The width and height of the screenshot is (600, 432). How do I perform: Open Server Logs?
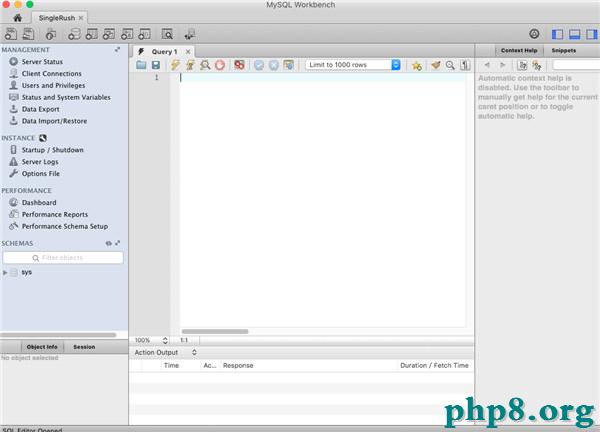click(40, 161)
